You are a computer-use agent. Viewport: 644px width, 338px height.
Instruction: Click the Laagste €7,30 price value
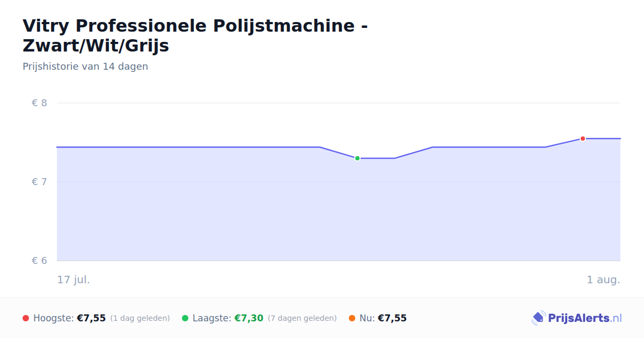[249, 318]
